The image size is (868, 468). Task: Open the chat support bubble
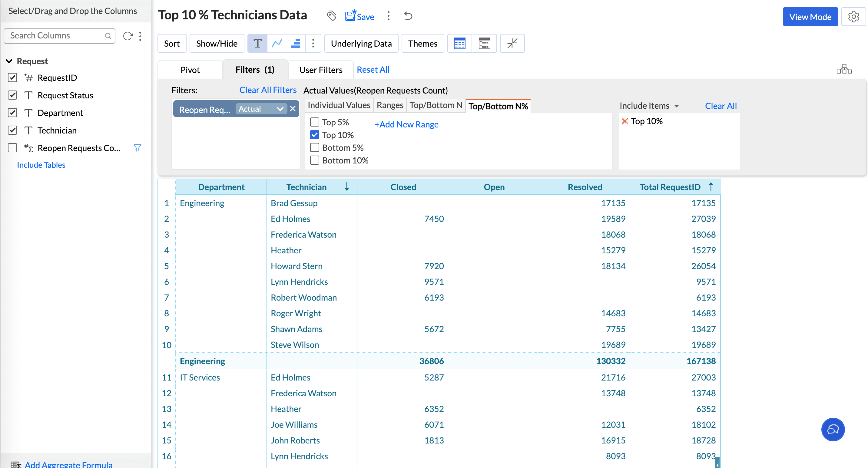833,429
